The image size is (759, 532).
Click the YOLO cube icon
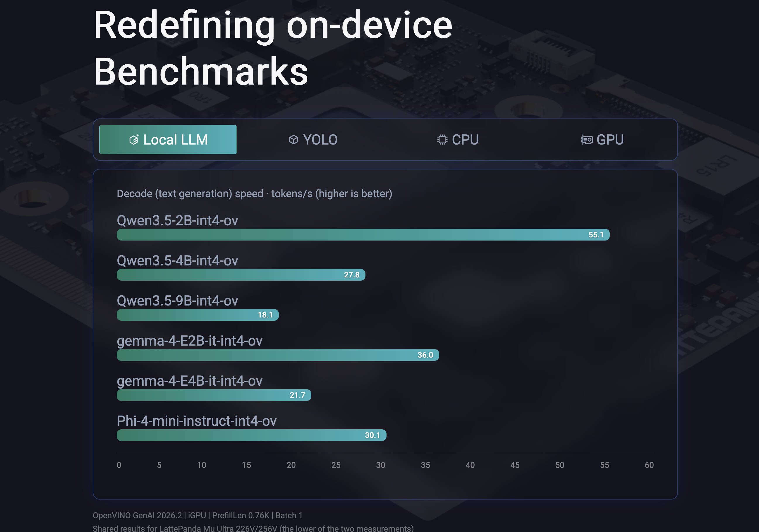(293, 140)
